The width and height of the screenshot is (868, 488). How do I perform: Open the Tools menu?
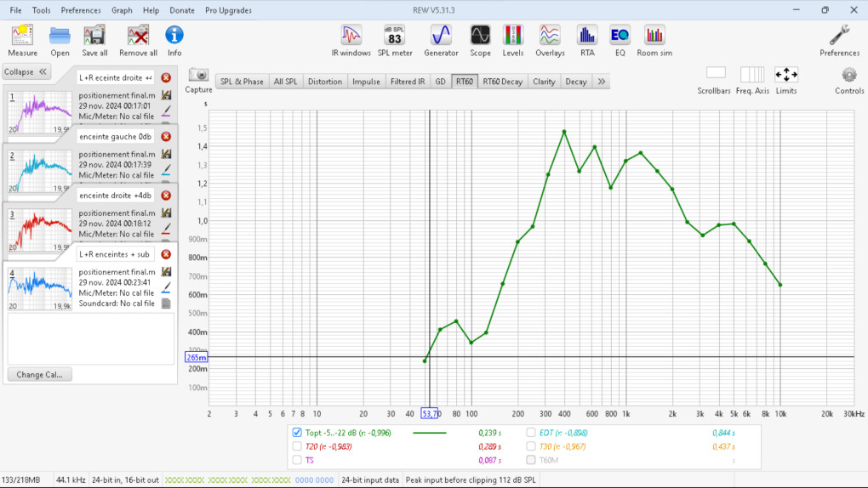coord(41,10)
